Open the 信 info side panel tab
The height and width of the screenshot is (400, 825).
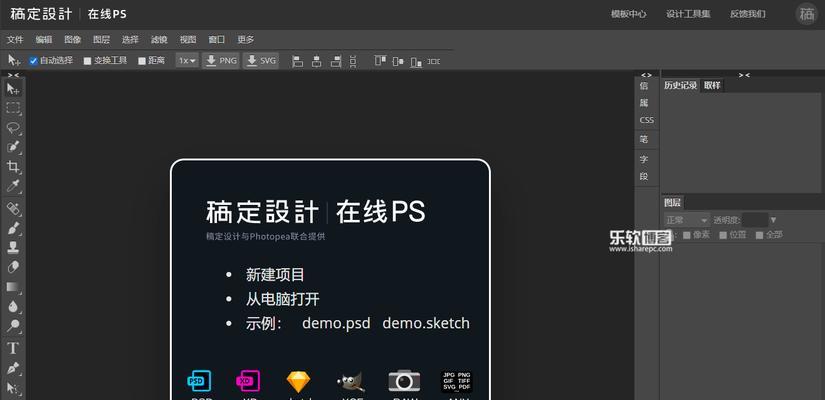click(x=644, y=85)
